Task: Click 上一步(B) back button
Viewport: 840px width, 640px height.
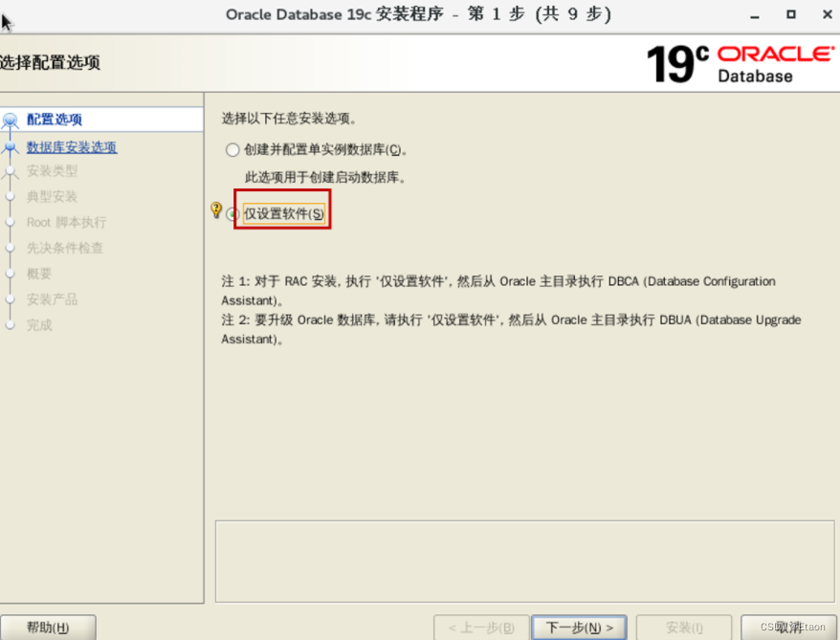Action: pos(481,628)
